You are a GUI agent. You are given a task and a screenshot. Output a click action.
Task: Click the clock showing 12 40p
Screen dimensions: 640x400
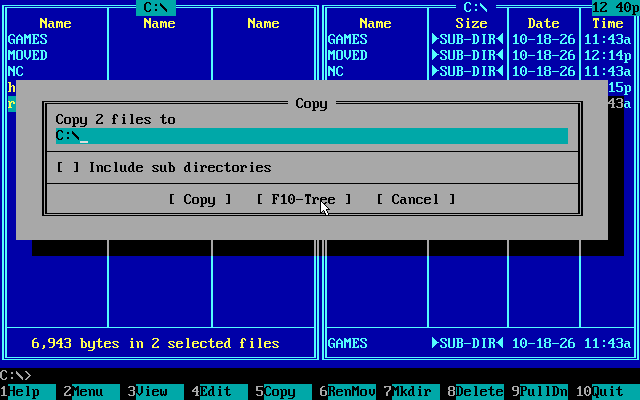click(x=616, y=7)
